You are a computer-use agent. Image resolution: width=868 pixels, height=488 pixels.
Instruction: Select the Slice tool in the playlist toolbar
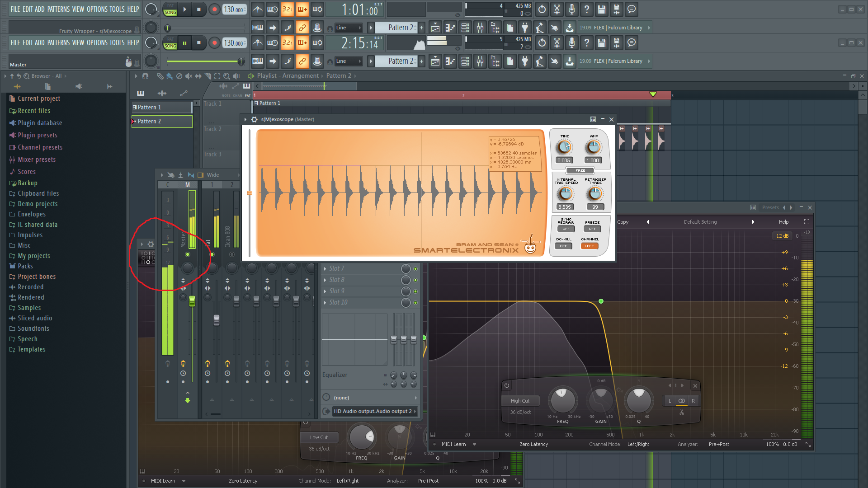[208, 76]
